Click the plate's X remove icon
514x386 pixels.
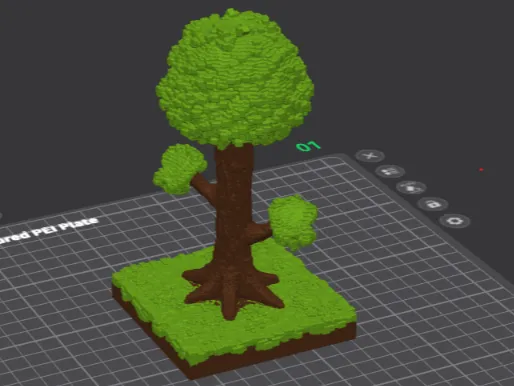point(370,156)
